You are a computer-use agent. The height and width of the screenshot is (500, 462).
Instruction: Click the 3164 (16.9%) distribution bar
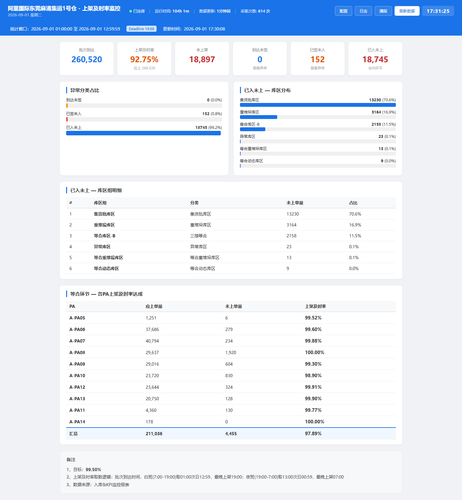point(258,117)
